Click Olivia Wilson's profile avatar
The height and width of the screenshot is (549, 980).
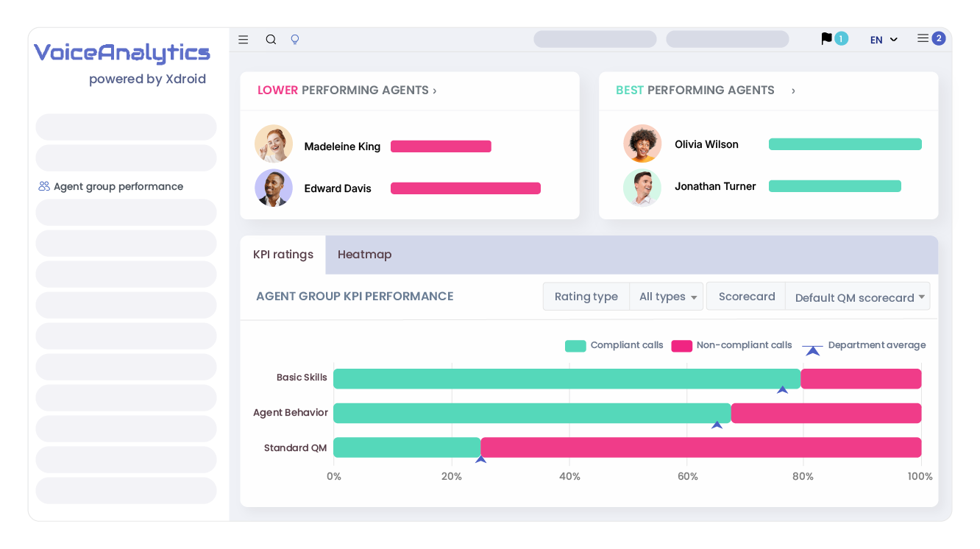coord(642,144)
